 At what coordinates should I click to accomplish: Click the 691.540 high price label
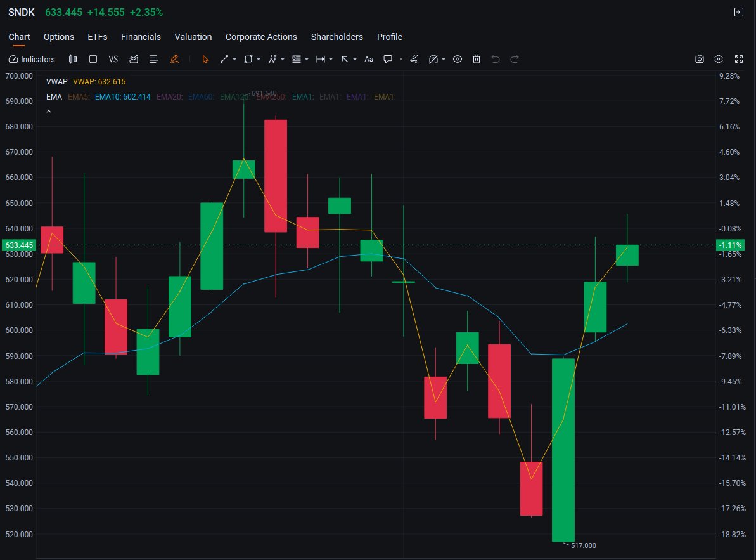[264, 93]
